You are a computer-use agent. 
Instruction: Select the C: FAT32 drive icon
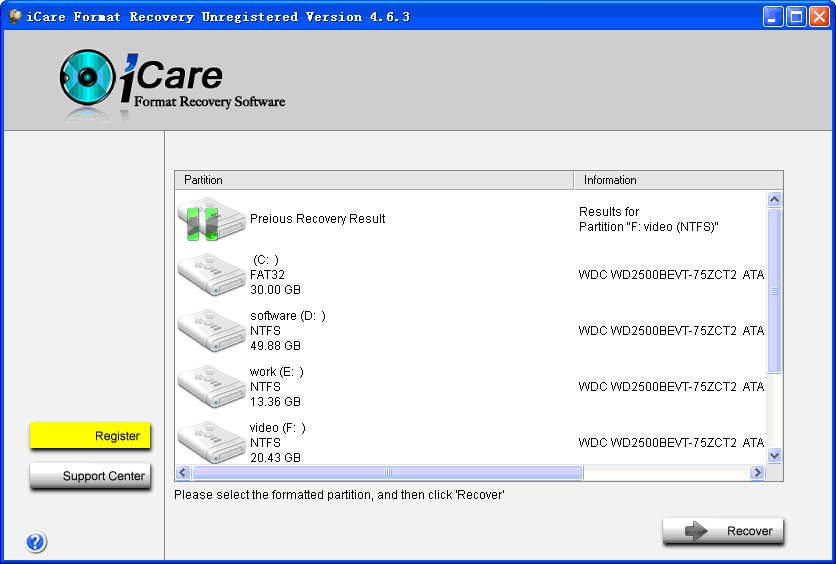(x=212, y=275)
